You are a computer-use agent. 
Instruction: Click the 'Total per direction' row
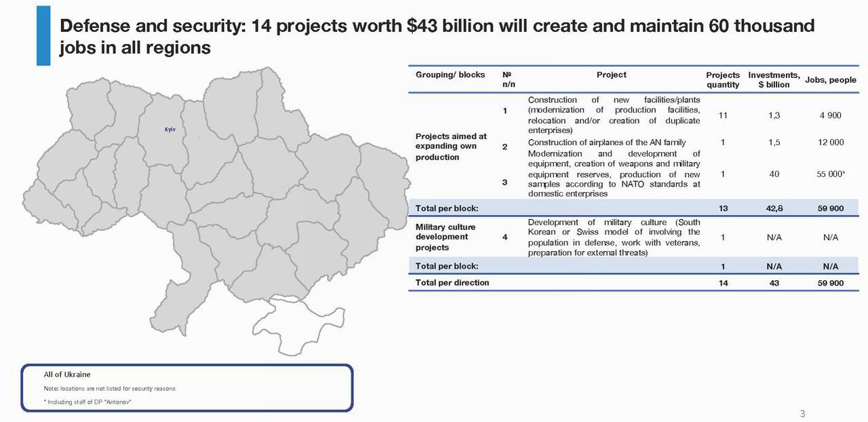tap(453, 283)
